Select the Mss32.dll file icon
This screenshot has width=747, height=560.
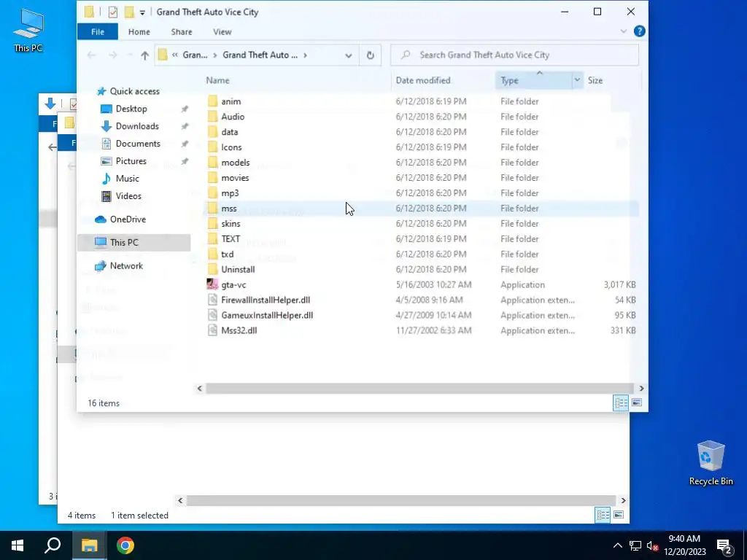213,330
